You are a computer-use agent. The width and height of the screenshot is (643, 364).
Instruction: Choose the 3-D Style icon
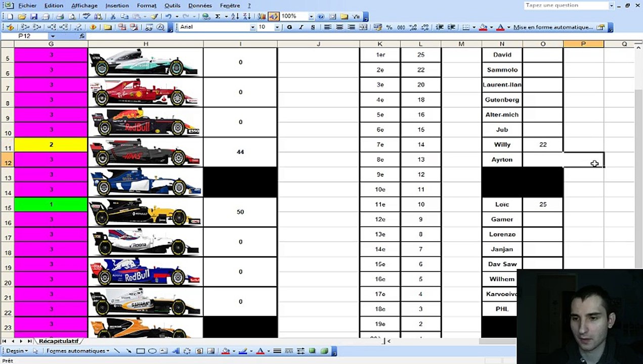pyautogui.click(x=324, y=351)
